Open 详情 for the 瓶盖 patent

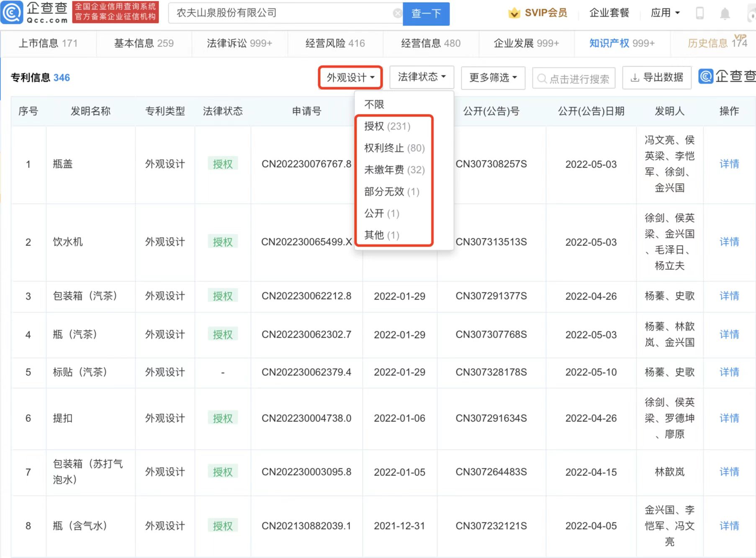tap(729, 164)
